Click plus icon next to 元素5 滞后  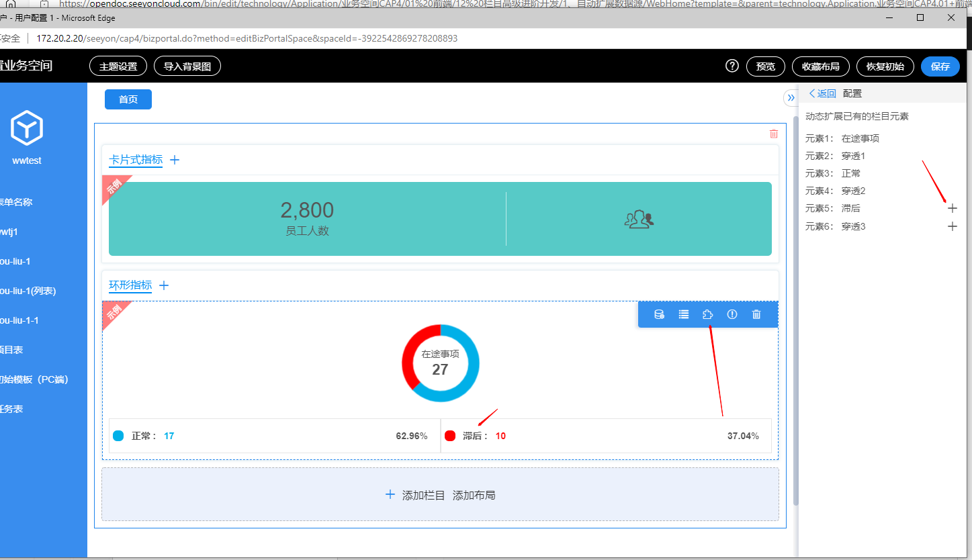[x=952, y=208]
